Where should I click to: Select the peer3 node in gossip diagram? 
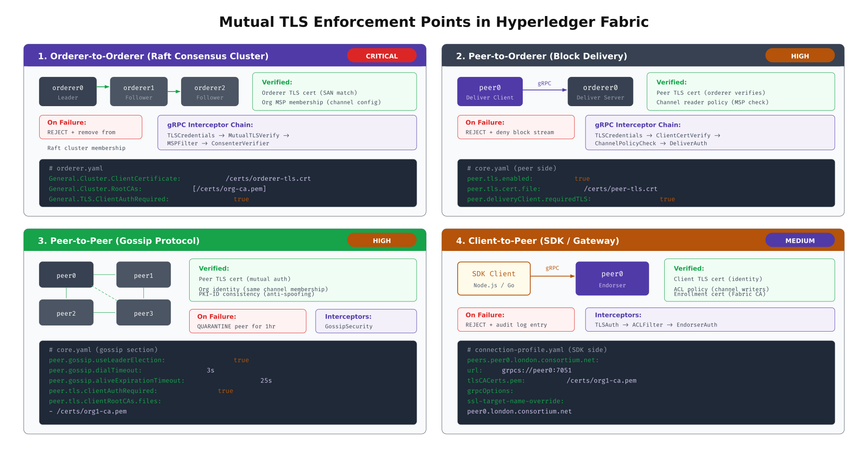[x=143, y=312]
